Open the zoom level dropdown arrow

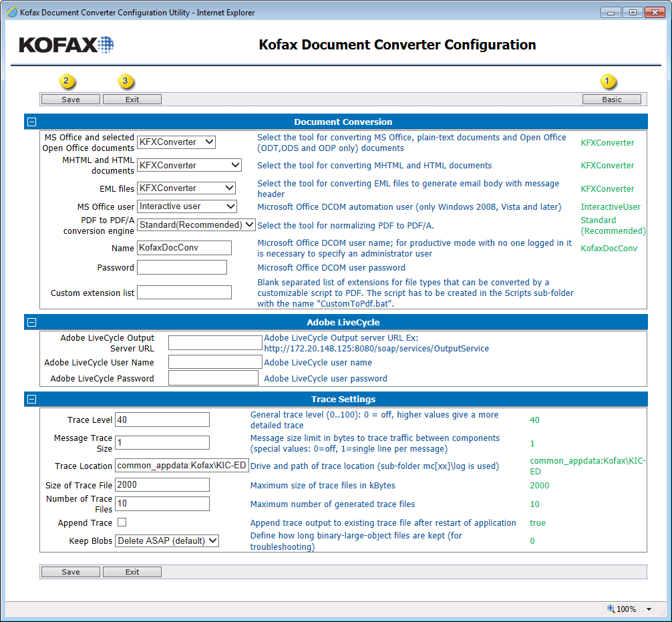pyautogui.click(x=648, y=609)
